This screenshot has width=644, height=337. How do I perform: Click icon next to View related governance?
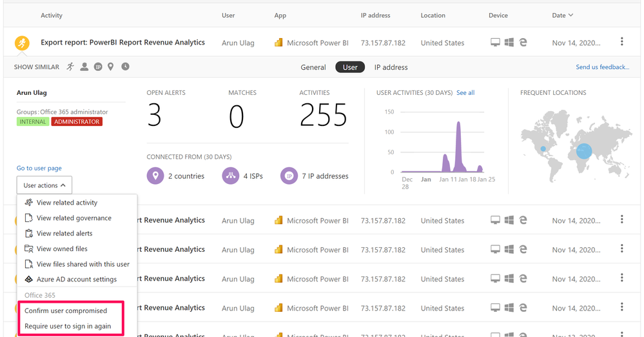pos(29,218)
